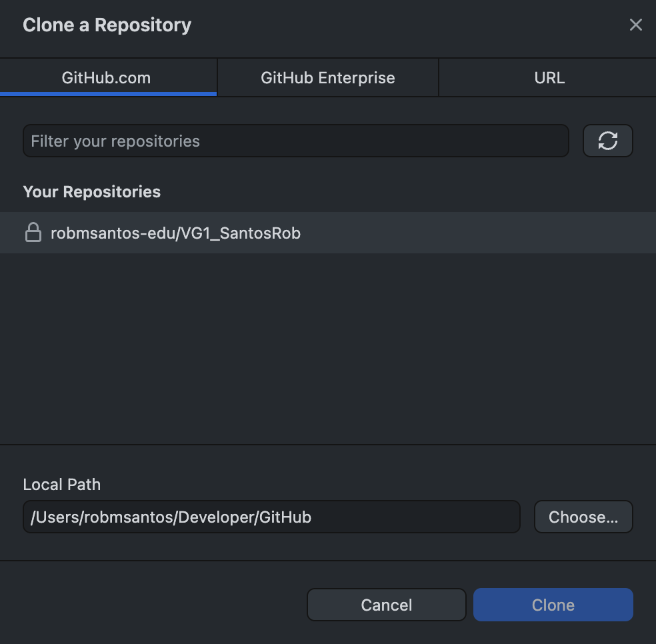Close the Clone a Repository dialog

tap(635, 25)
